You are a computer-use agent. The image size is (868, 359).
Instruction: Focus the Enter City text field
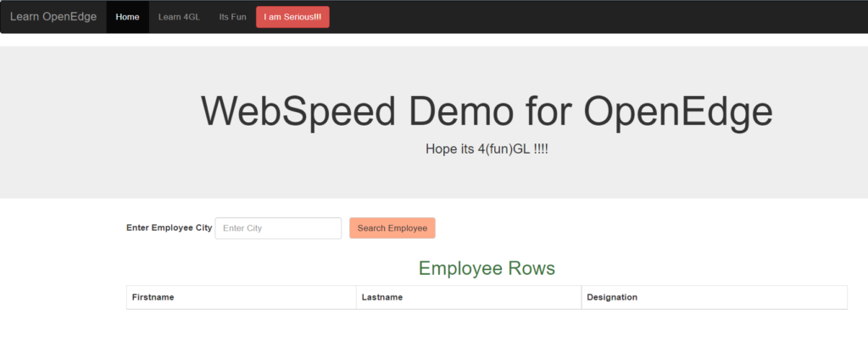click(278, 228)
